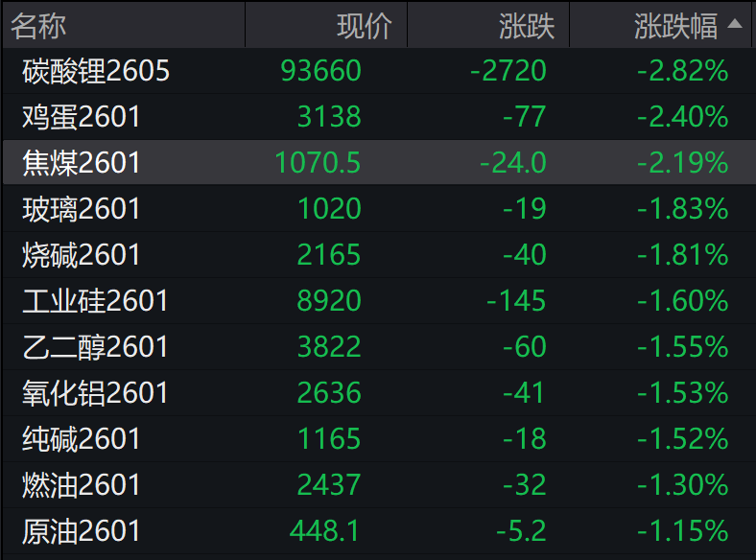Image resolution: width=756 pixels, height=560 pixels.
Task: Select the 碳酸锂2605 contract name
Action: point(96,71)
